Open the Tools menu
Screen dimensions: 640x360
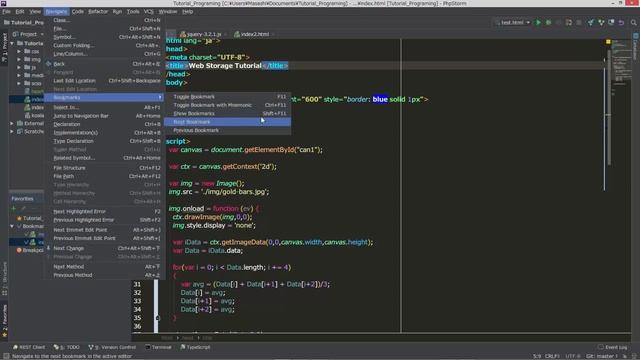point(133,11)
